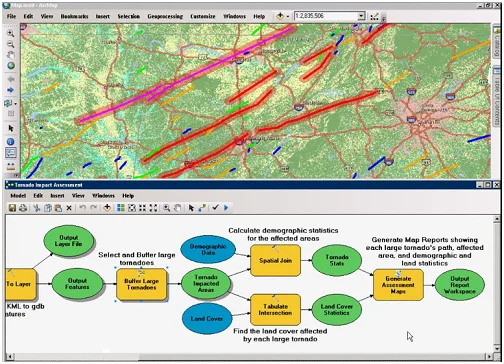Image resolution: width=504 pixels, height=364 pixels.
Task: Click Fixed Zoom In in model toolbar
Action: pyautogui.click(x=142, y=208)
